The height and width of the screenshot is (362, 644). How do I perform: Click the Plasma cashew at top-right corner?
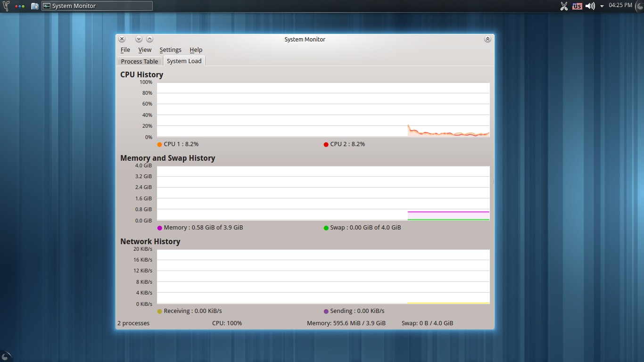pos(639,5)
